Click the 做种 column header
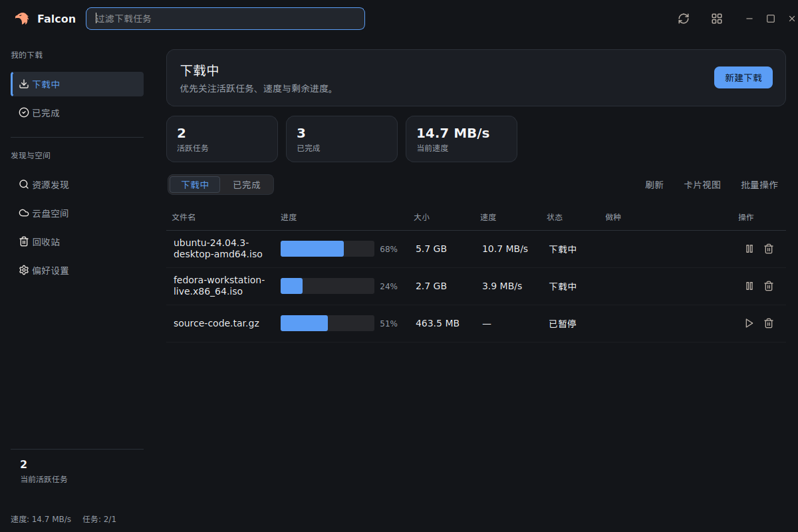 pyautogui.click(x=613, y=217)
